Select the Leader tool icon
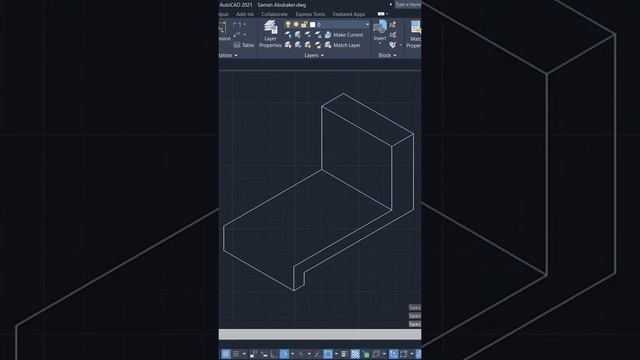The image size is (640, 360). click(x=237, y=35)
